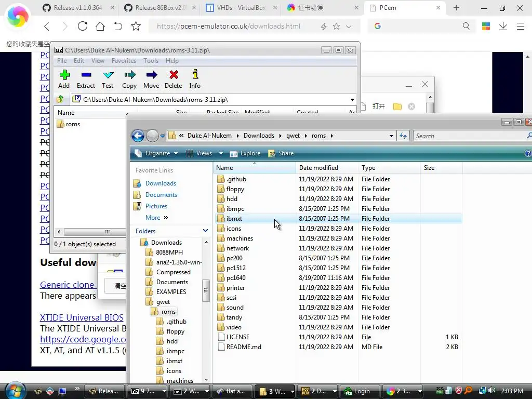Viewport: 532px width, 399px height.
Task: Click the Add button in 7-Zip toolbar
Action: tap(64, 79)
